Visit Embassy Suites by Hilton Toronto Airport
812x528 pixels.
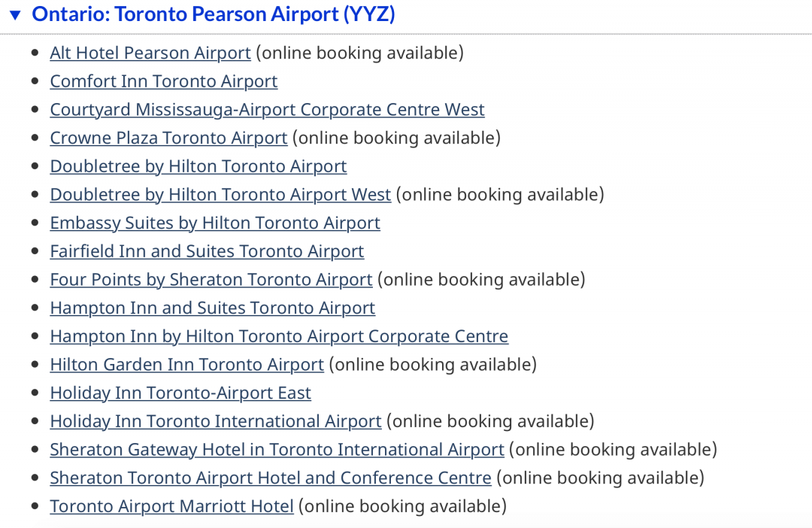click(x=215, y=223)
